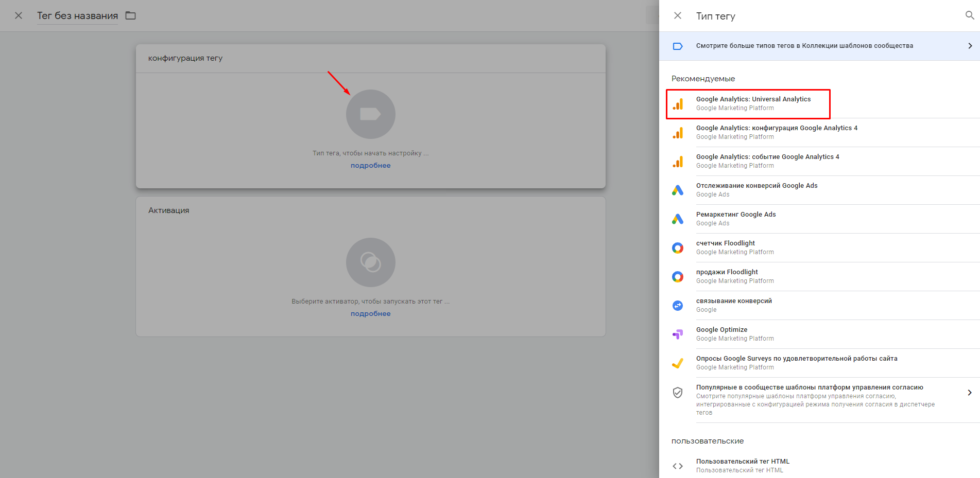The height and width of the screenshot is (478, 980).
Task: Select Опросы Google Surveys tag type
Action: [x=796, y=363]
